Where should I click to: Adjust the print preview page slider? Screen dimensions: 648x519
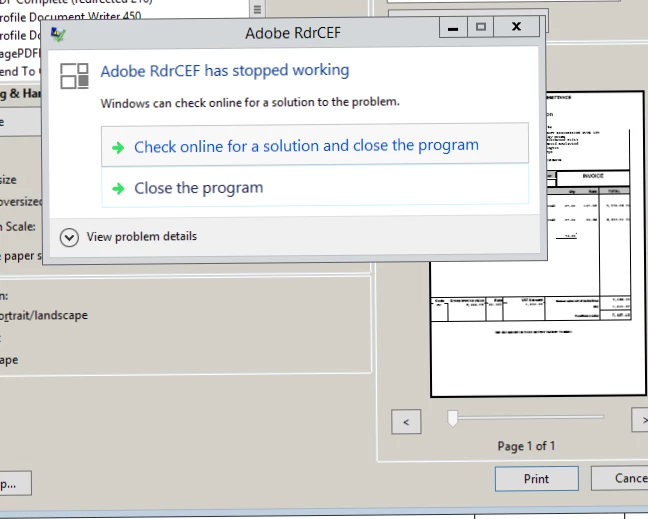(x=453, y=418)
